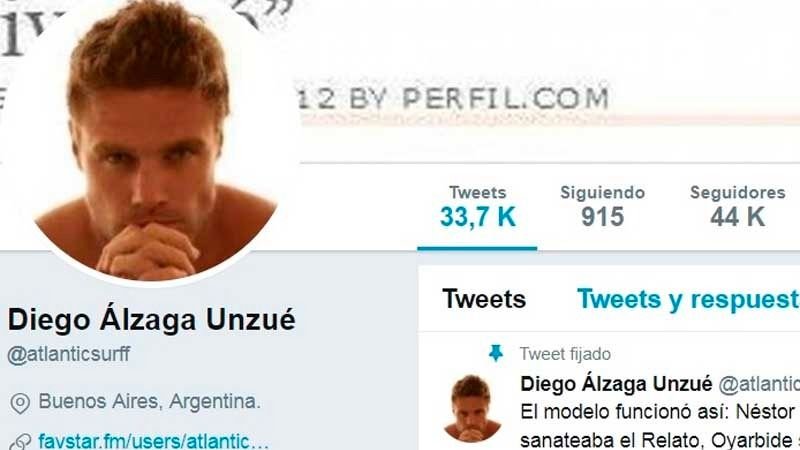Select the Tweets count tab
This screenshot has height=450, width=800.
(478, 208)
